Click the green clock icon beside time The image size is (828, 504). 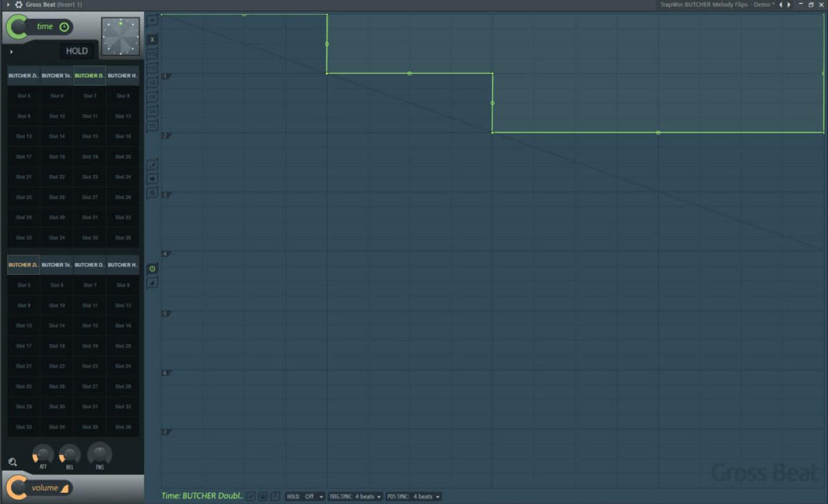tap(64, 27)
